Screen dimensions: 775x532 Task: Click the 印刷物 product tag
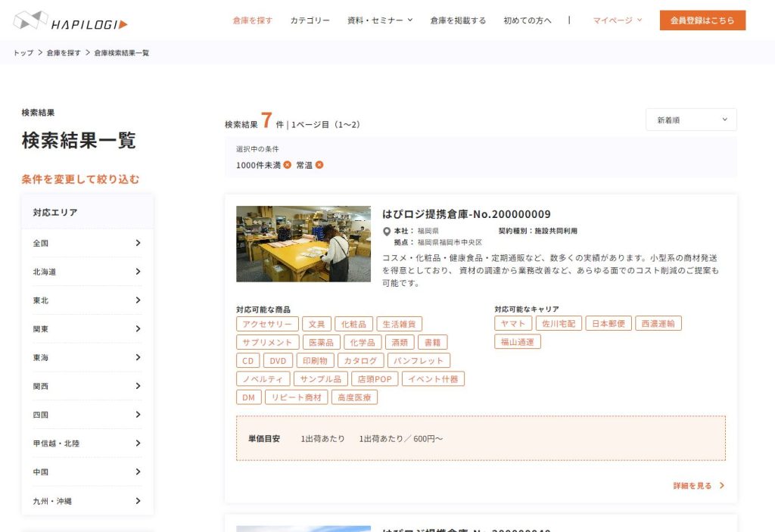tap(316, 360)
